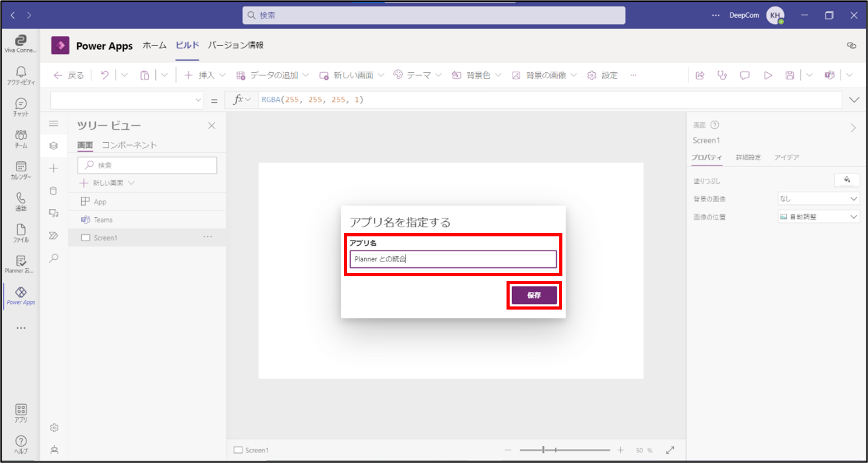Select the Screens (画面) tree tab

pos(85,145)
